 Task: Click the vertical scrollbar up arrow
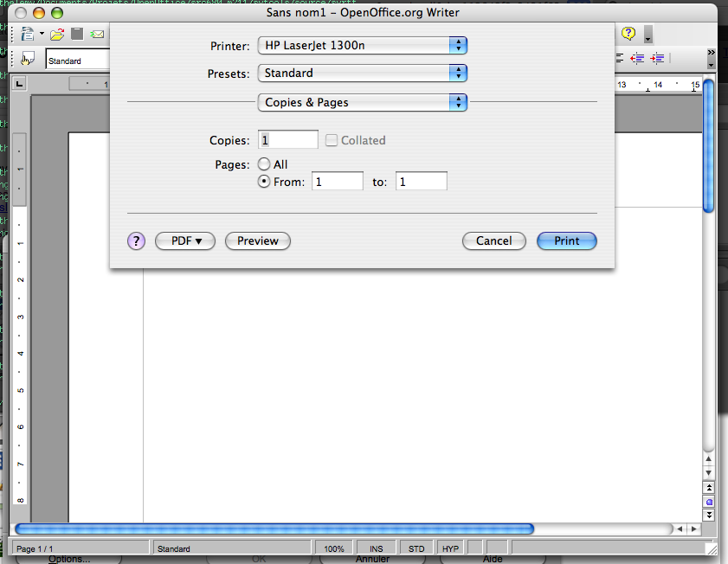(708, 458)
